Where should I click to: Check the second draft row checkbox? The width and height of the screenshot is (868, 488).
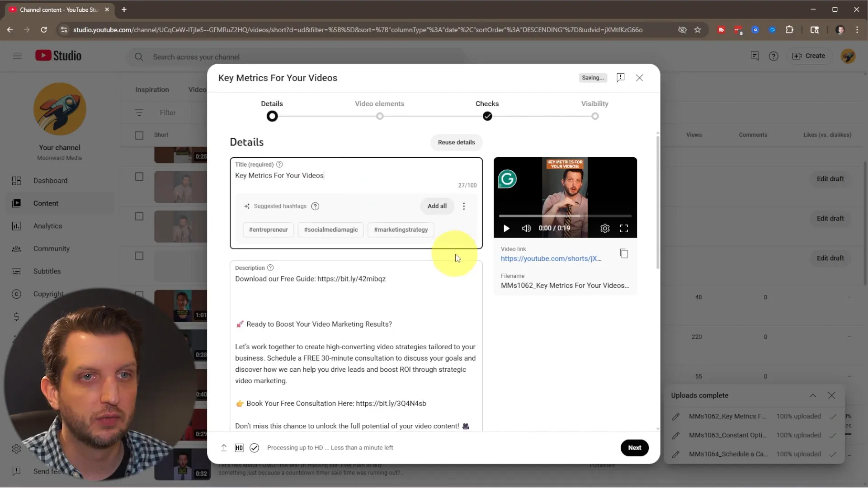tap(139, 216)
